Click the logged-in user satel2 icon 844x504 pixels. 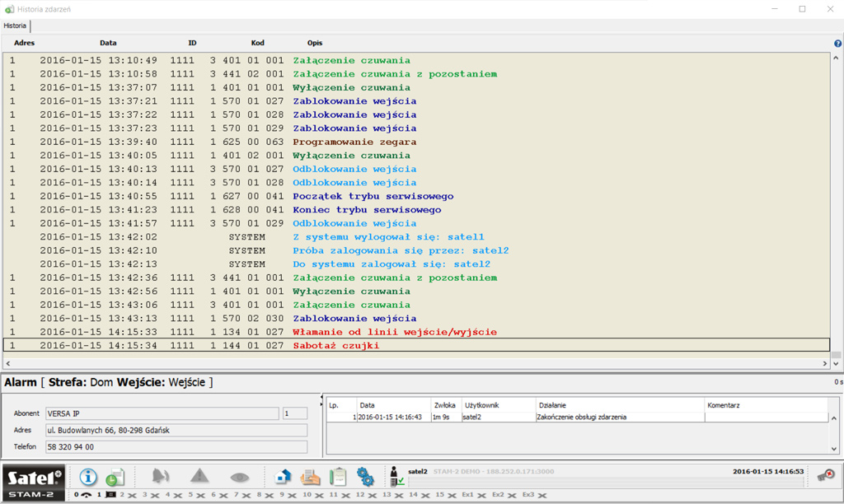point(396,477)
